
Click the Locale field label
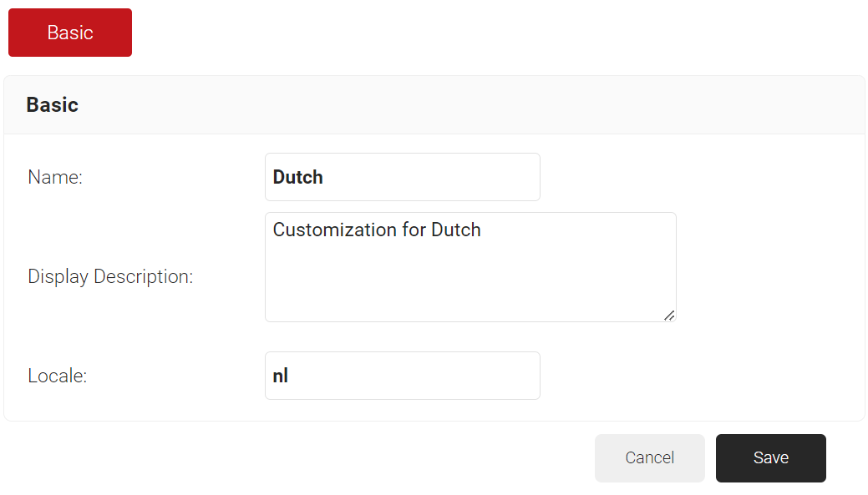click(58, 376)
